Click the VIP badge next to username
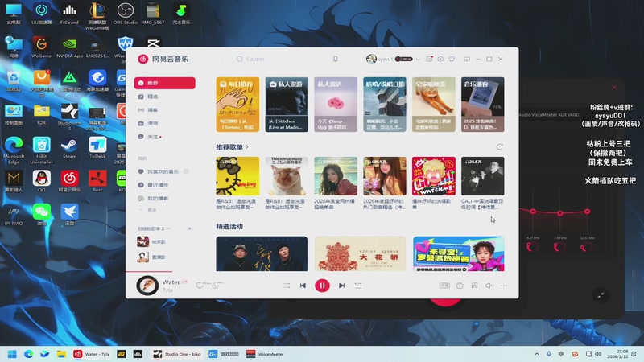Image resolution: width=644 pixels, height=362 pixels. (404, 59)
